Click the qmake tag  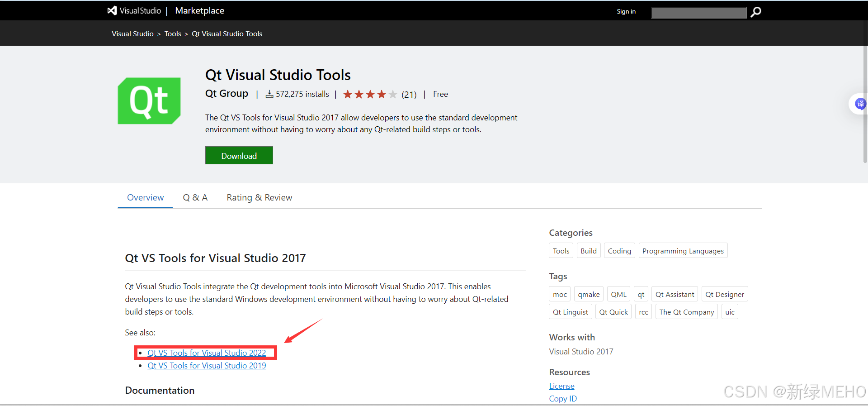tap(589, 294)
